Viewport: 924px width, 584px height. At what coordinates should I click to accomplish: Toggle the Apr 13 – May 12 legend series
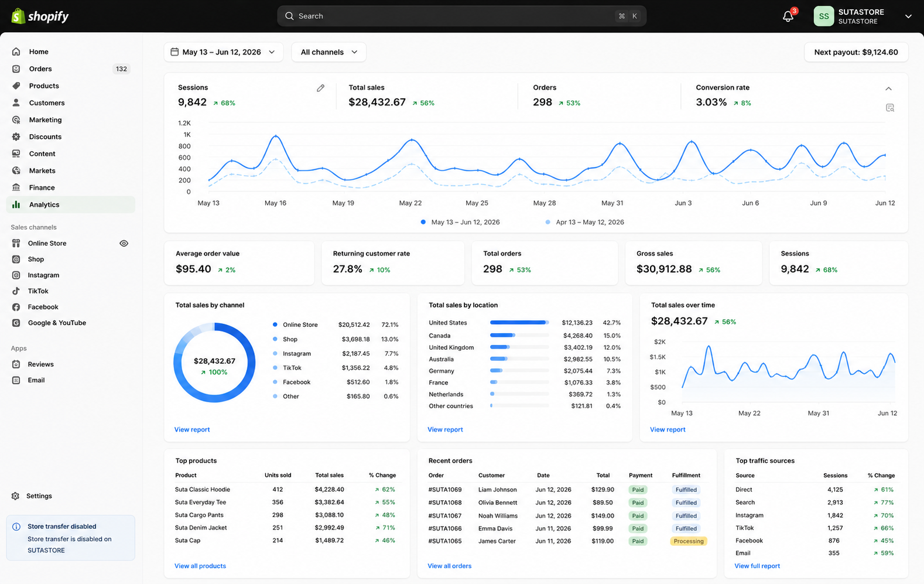584,222
